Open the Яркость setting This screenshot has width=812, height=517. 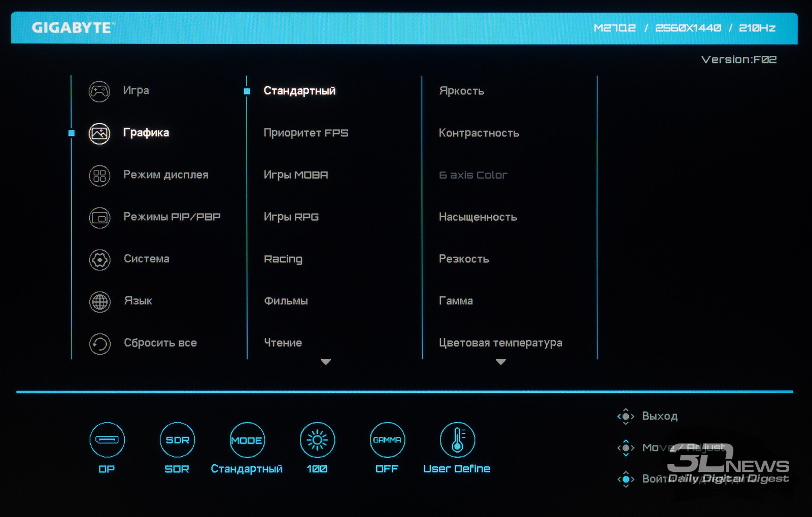(x=461, y=91)
